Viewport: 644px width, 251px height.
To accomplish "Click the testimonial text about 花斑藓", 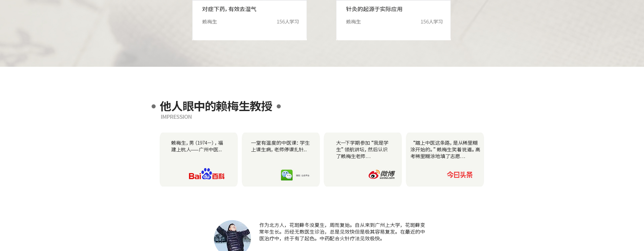I will [x=342, y=232].
